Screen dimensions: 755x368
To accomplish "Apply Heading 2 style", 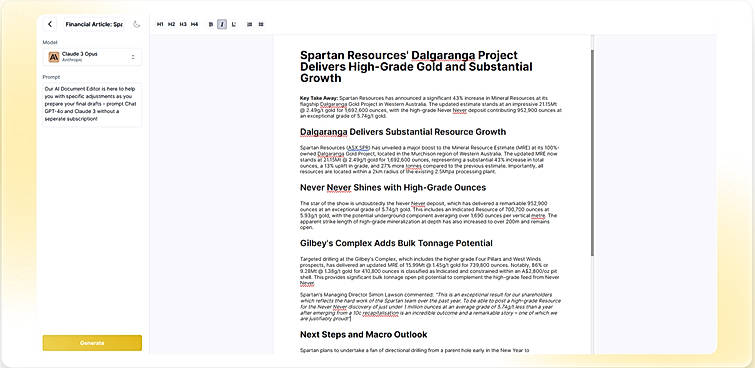I will [171, 24].
